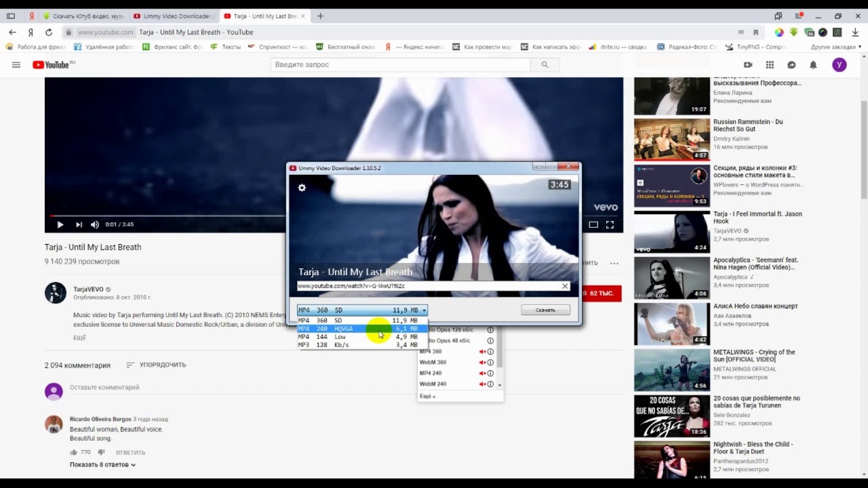Reply to Ricardo with ОТВЕТИТЬ
Viewport: 868px width, 488px height.
130,452
